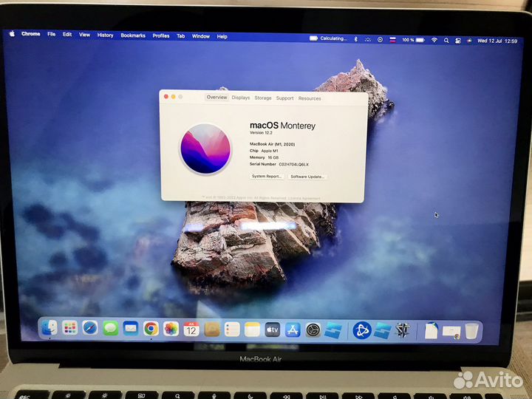
Task: Open the Profiles menu
Action: click(x=161, y=35)
